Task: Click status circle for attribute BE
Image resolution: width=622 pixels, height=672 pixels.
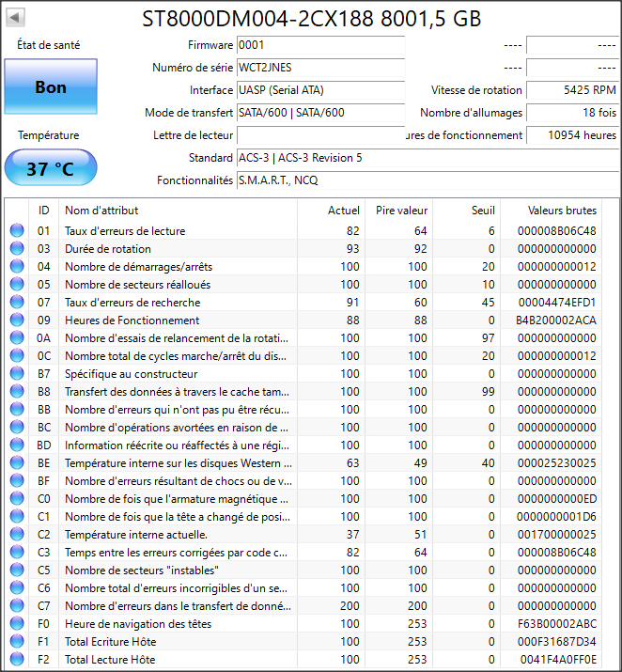Action: [17, 462]
